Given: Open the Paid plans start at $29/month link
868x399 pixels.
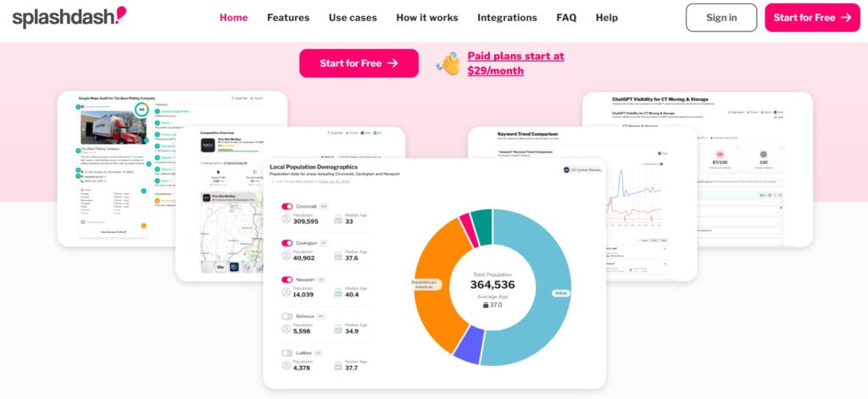Looking at the screenshot, I should click(x=515, y=64).
